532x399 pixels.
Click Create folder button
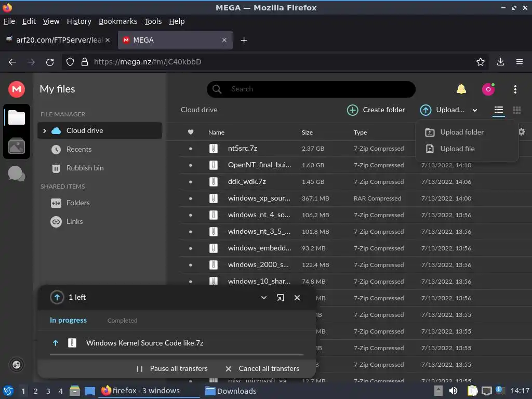(x=376, y=110)
